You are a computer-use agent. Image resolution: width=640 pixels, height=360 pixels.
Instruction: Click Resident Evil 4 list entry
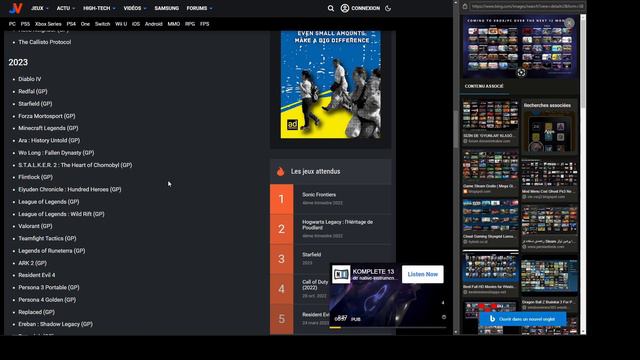pos(36,275)
